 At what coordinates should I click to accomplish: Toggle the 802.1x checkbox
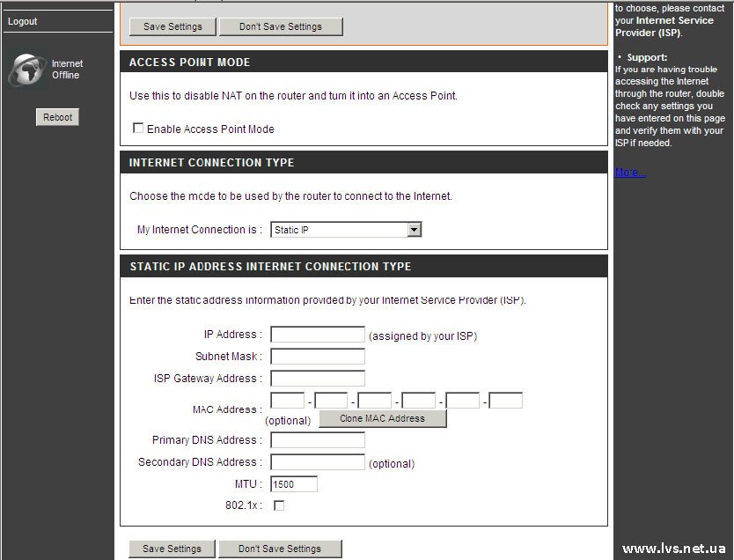(x=279, y=505)
